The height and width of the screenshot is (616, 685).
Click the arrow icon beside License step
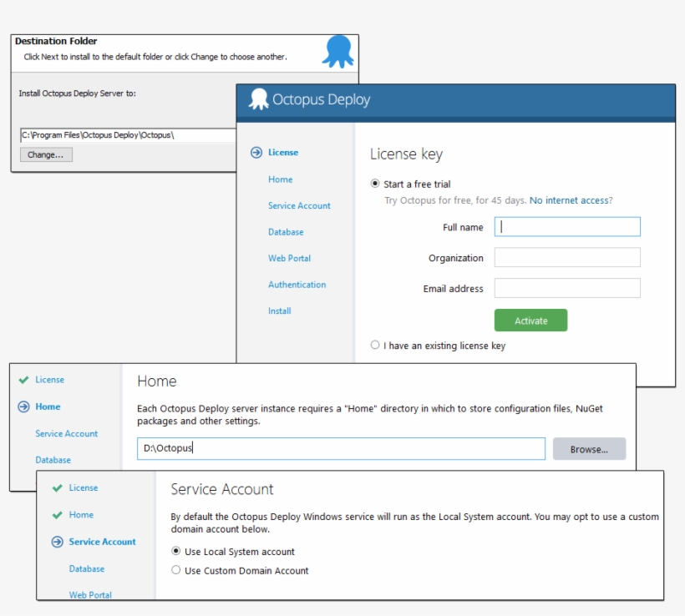pos(256,153)
